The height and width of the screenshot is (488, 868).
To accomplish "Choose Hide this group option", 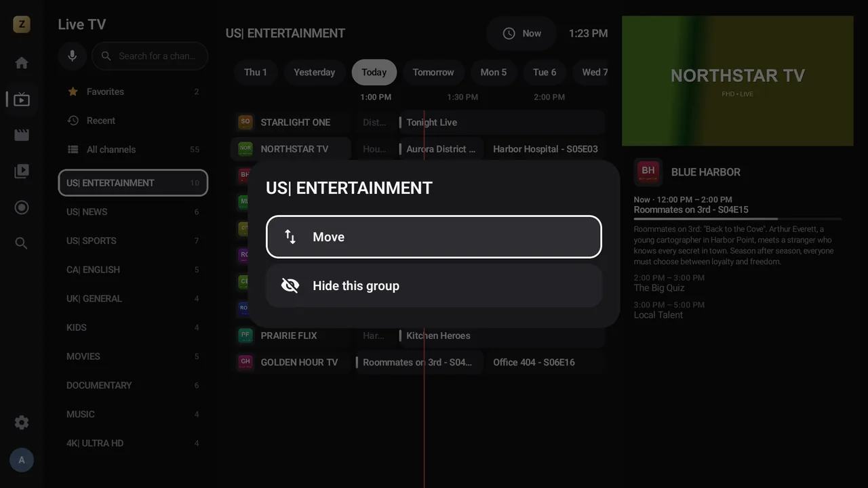I will (434, 285).
